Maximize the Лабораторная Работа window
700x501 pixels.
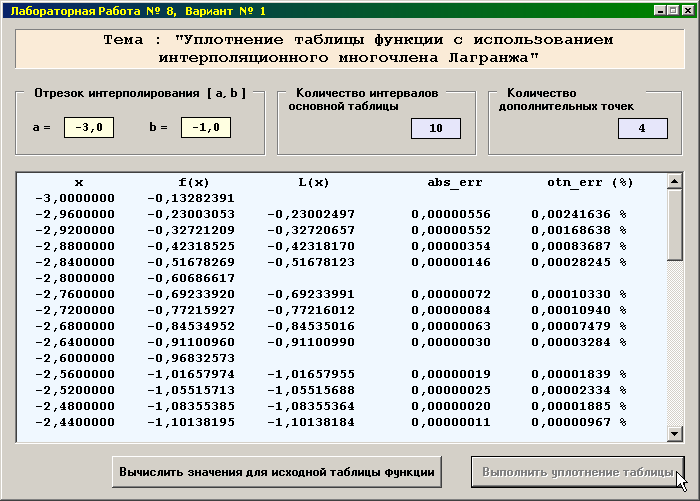coord(673,10)
